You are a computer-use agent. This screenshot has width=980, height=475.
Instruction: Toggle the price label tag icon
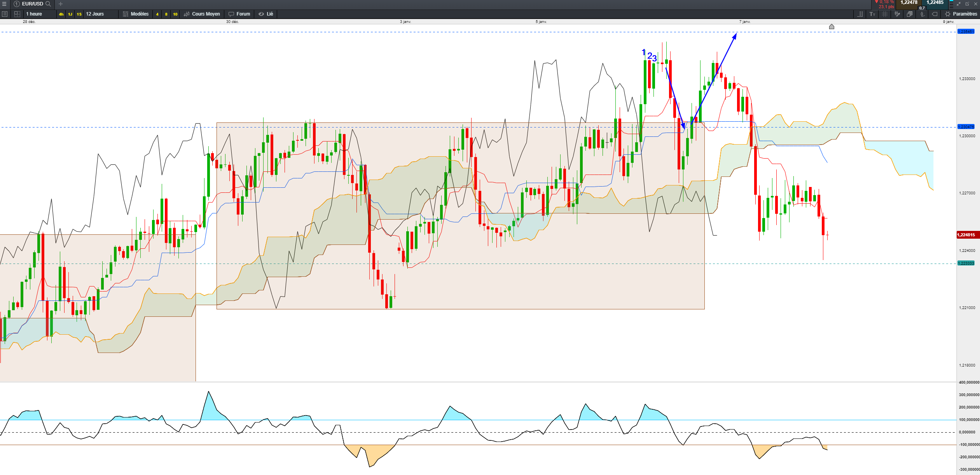click(935, 14)
